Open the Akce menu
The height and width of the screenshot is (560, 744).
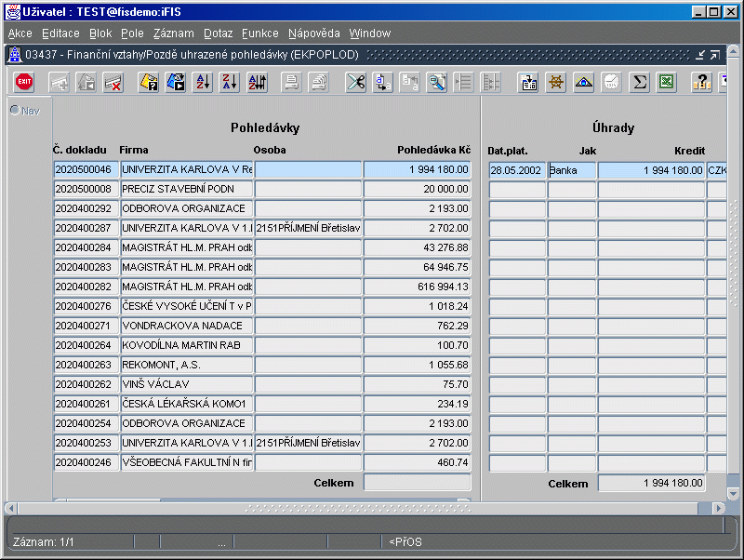coord(20,33)
